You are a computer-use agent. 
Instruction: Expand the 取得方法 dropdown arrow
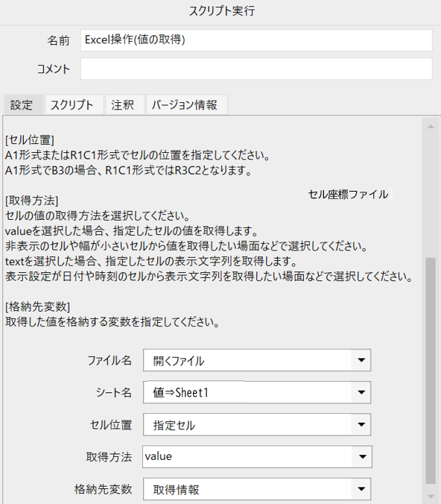(362, 456)
